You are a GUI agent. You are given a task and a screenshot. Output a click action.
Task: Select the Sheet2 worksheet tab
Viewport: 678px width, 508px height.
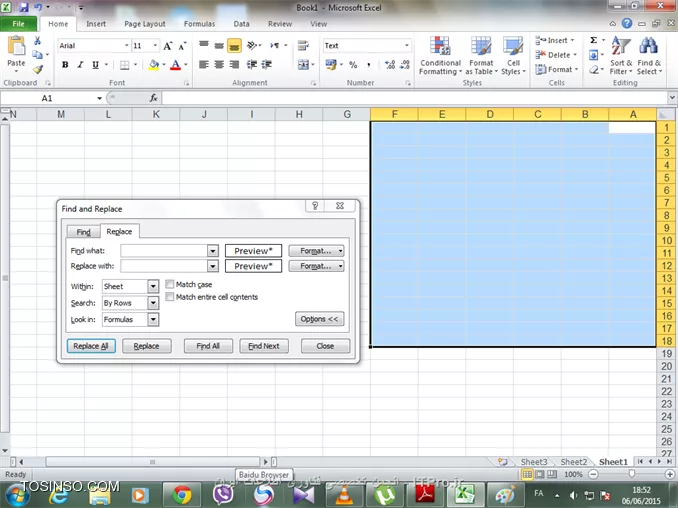573,462
